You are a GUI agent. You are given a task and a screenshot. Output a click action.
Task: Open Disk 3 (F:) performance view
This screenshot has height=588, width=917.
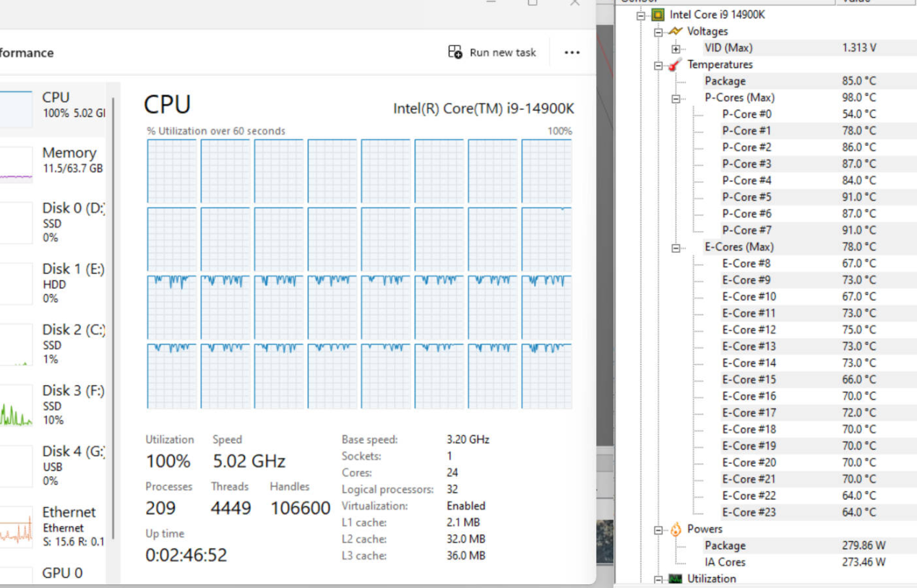point(52,405)
